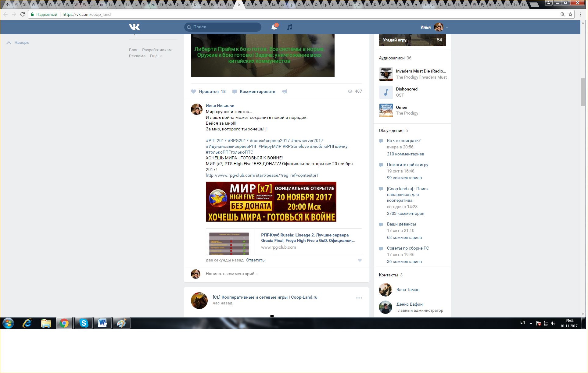Viewport: 588px width, 373px height.
Task: Click the share megaphone icon under post
Action: pyautogui.click(x=284, y=91)
